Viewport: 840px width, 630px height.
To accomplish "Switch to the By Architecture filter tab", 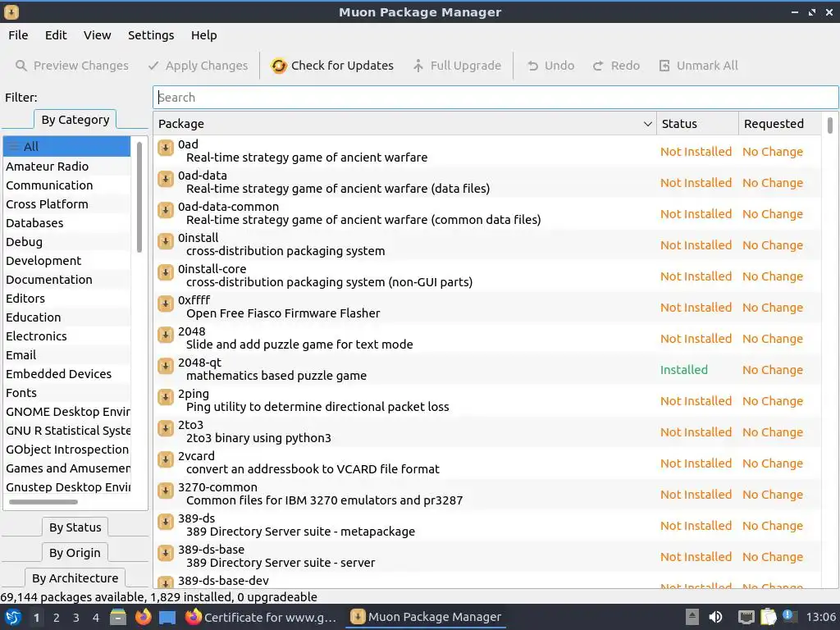I will point(75,578).
